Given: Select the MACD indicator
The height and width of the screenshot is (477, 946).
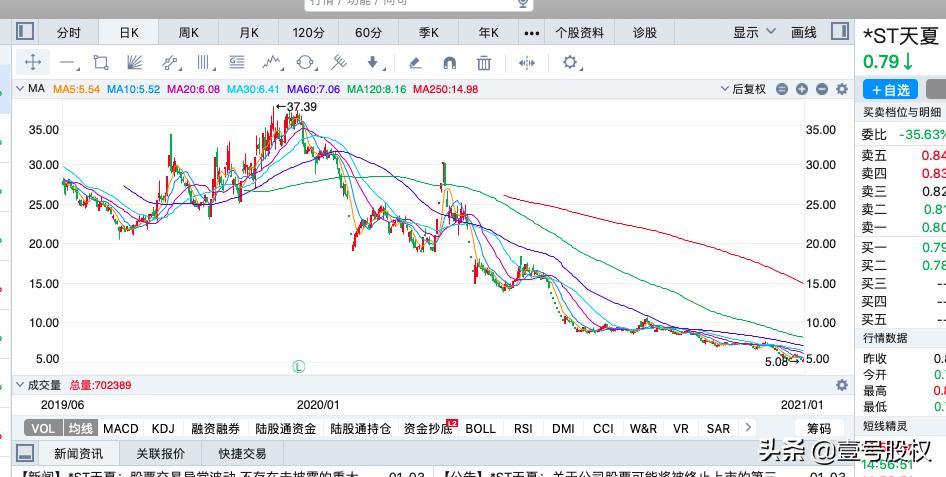Looking at the screenshot, I should [x=121, y=428].
